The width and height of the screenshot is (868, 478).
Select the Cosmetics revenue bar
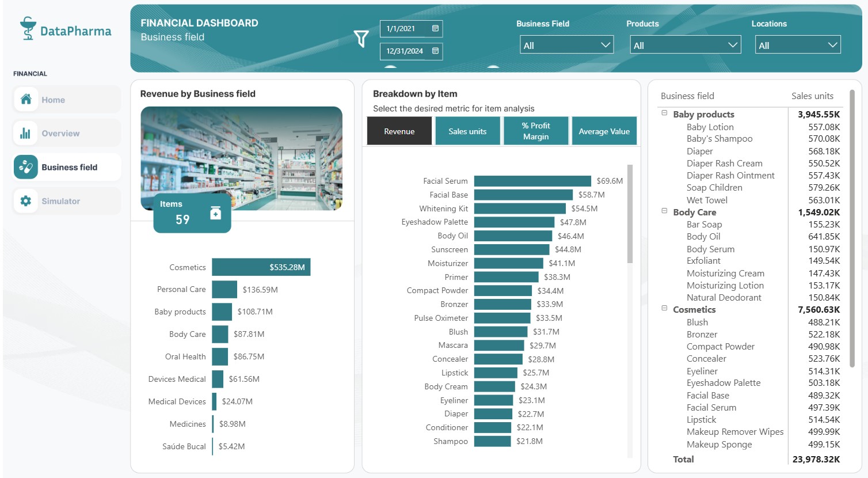(x=261, y=267)
